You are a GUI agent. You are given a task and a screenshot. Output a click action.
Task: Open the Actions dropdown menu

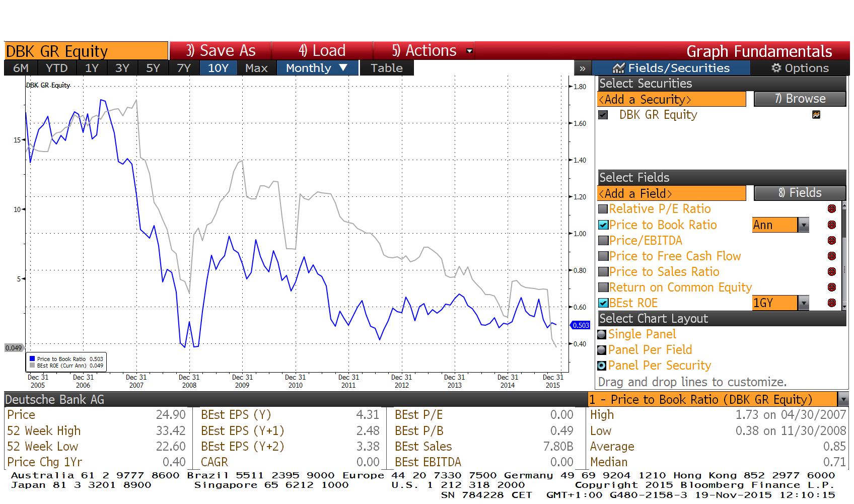click(469, 51)
